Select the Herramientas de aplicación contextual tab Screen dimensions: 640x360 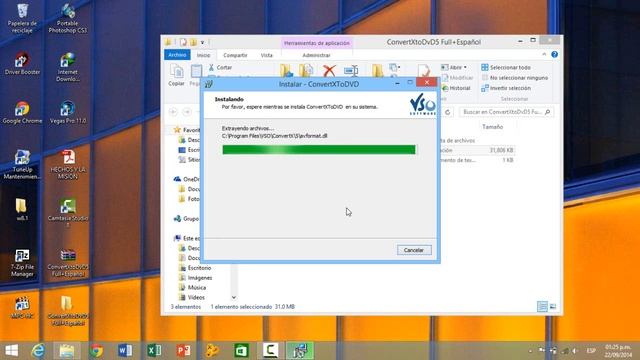click(x=317, y=43)
